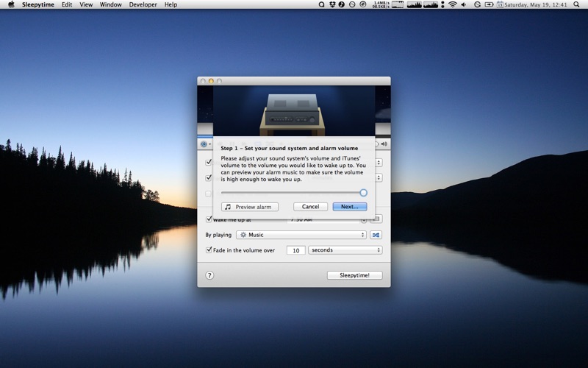Click the alarm volume slider knob
The width and height of the screenshot is (588, 368).
(363, 193)
